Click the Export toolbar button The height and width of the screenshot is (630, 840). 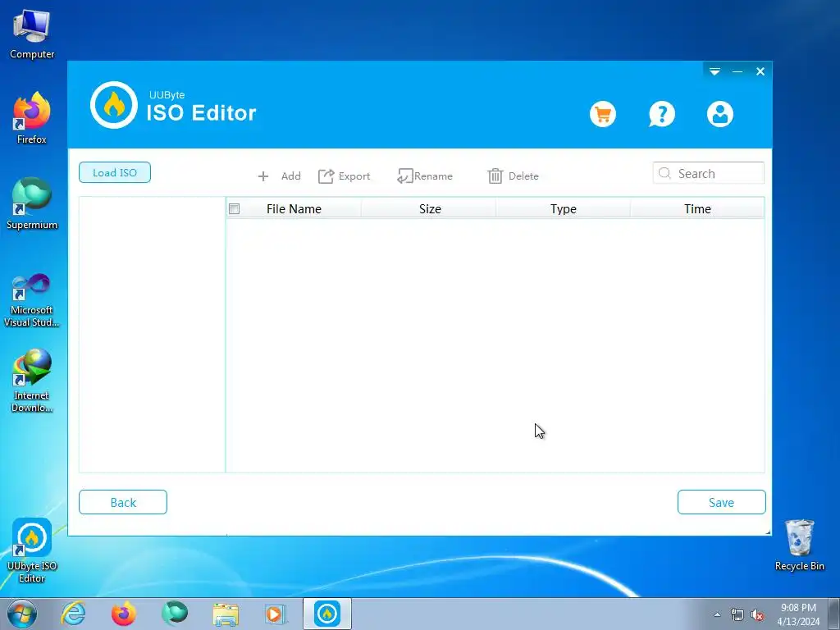[x=345, y=176]
